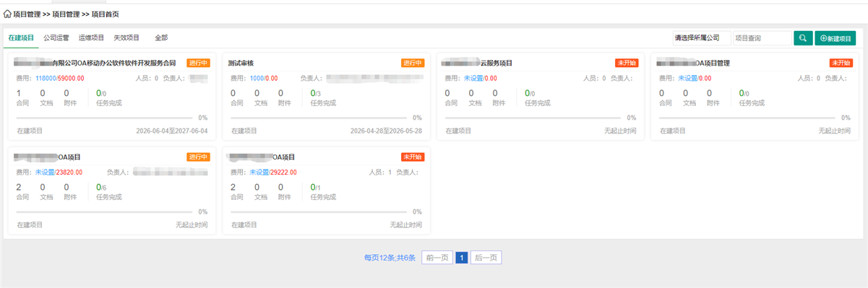This screenshot has width=868, height=288.
Task: Click the 每页12条,共6条 pagination text
Action: [390, 258]
